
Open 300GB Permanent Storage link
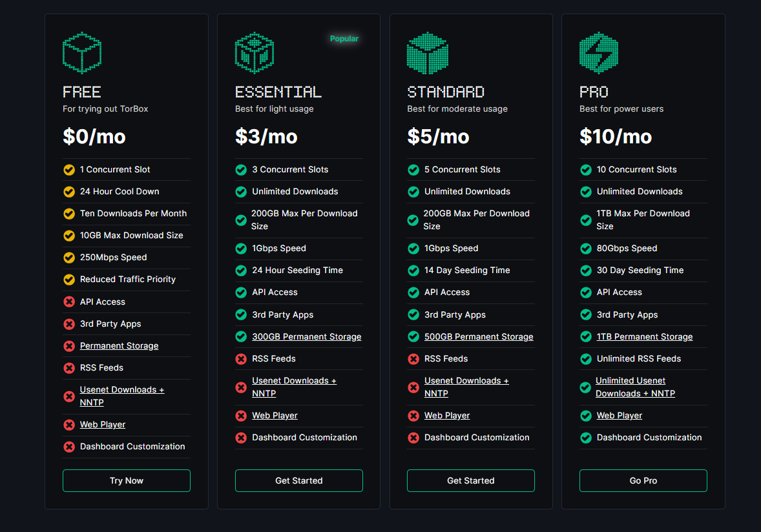[x=307, y=336]
